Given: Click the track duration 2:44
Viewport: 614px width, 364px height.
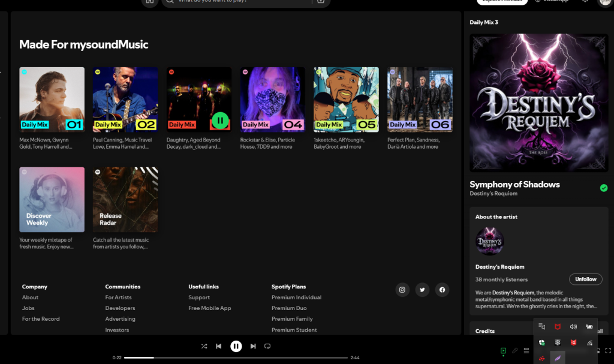Looking at the screenshot, I should coord(355,358).
